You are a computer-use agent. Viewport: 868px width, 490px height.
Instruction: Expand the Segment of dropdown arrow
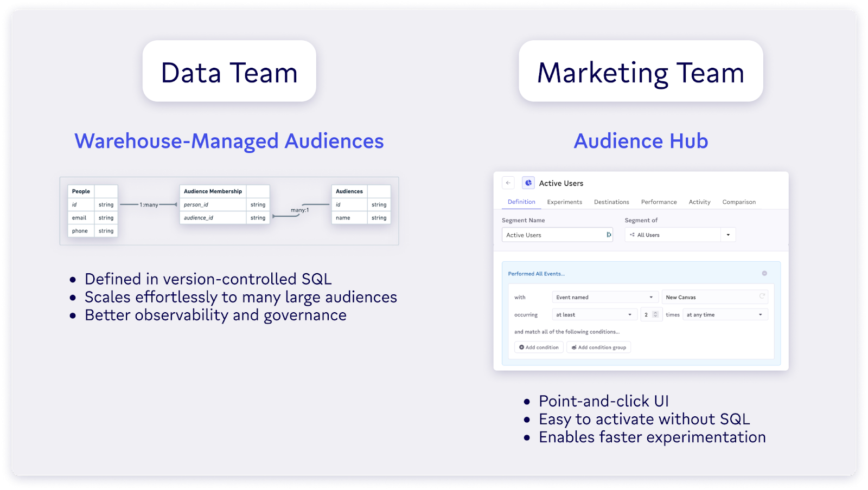click(x=728, y=235)
